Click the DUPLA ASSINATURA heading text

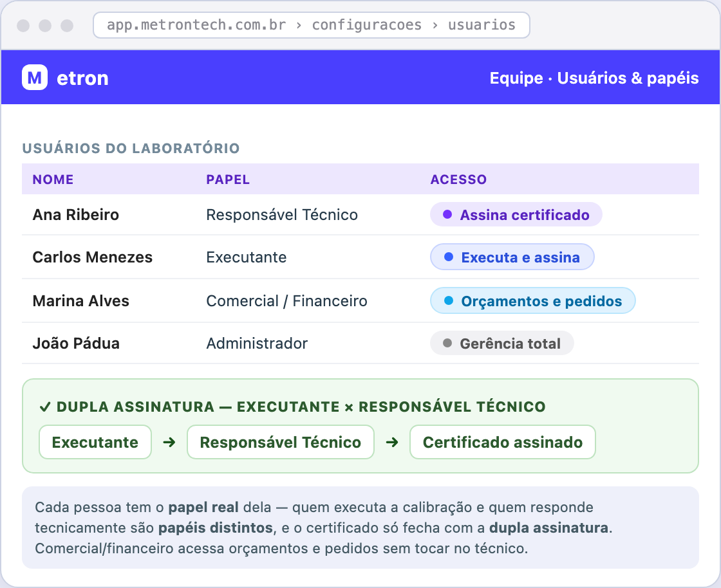[x=301, y=407]
